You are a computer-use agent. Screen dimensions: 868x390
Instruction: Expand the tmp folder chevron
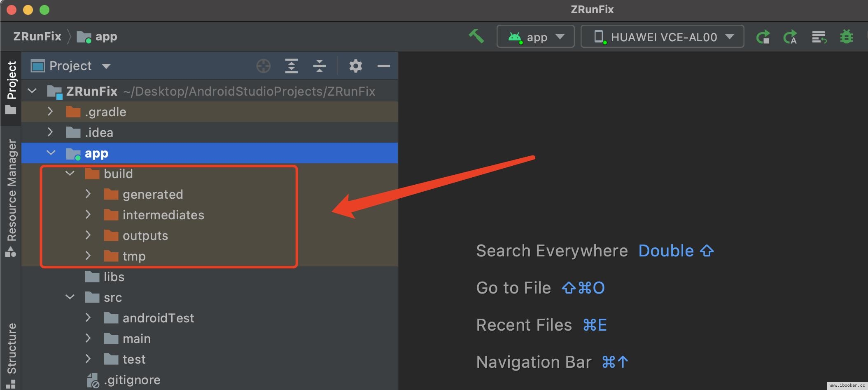coord(88,256)
